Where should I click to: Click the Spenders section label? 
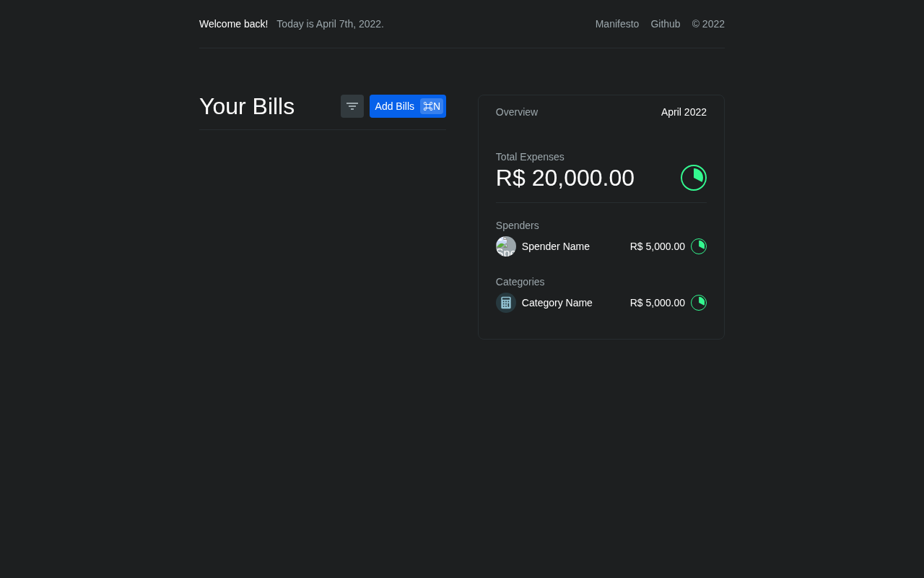click(x=518, y=225)
